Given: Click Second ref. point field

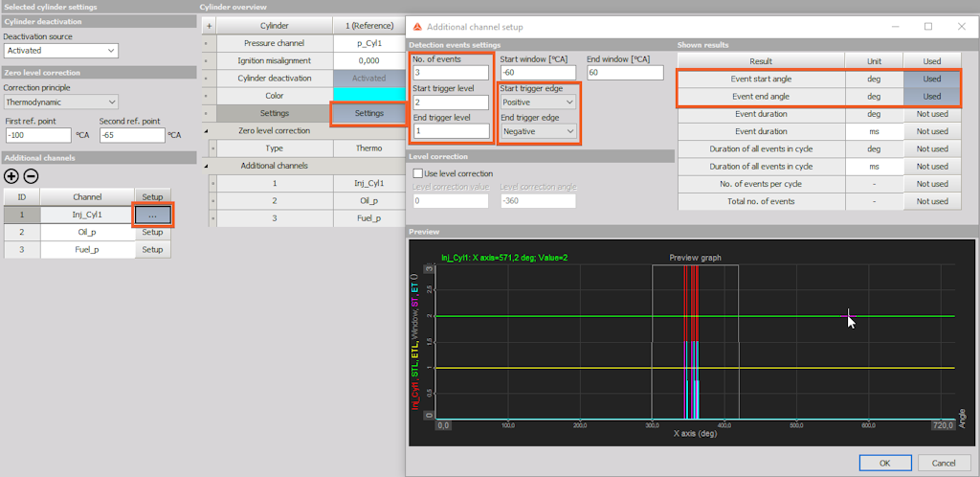Looking at the screenshot, I should [132, 135].
